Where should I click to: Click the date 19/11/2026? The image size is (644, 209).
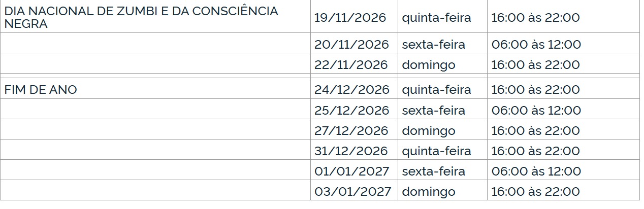coord(350,18)
